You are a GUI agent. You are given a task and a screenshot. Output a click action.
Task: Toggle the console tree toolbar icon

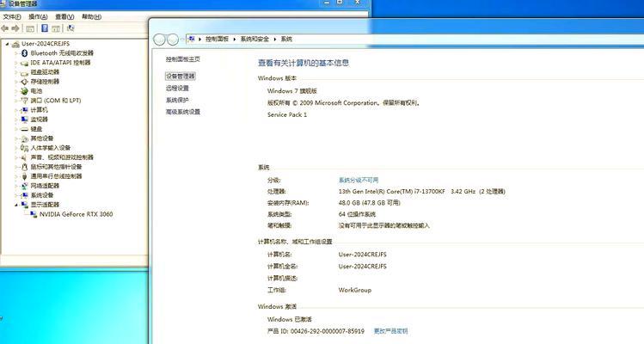pyautogui.click(x=30, y=28)
